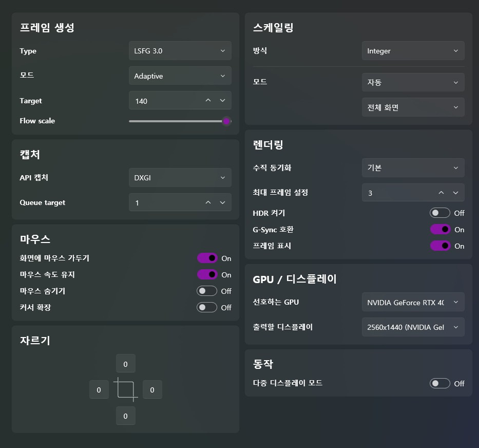Screen dimensions: 479x448
Task: Open the 선호하는 GPU dropdown
Action: pyautogui.click(x=412, y=302)
